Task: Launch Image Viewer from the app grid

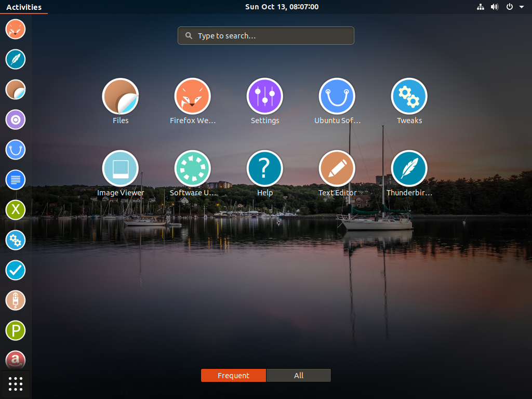Action: [x=121, y=174]
